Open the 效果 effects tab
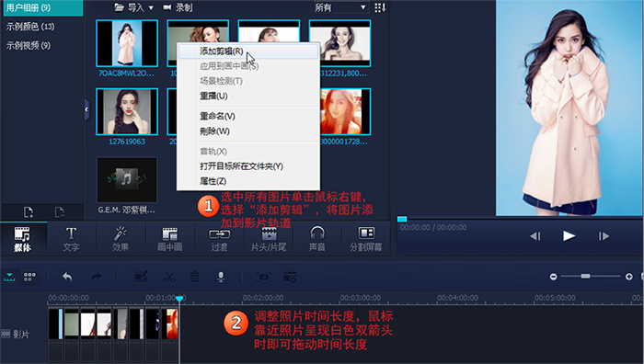The image size is (644, 364). (121, 239)
